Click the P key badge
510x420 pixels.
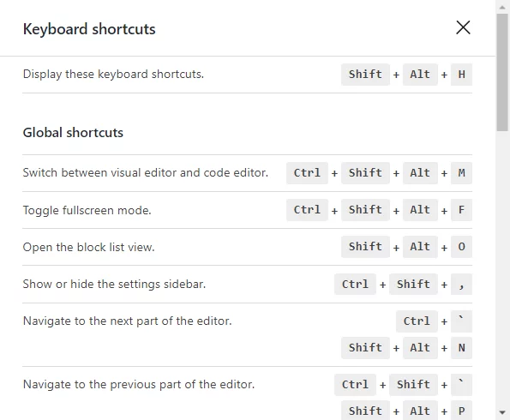coord(461,411)
